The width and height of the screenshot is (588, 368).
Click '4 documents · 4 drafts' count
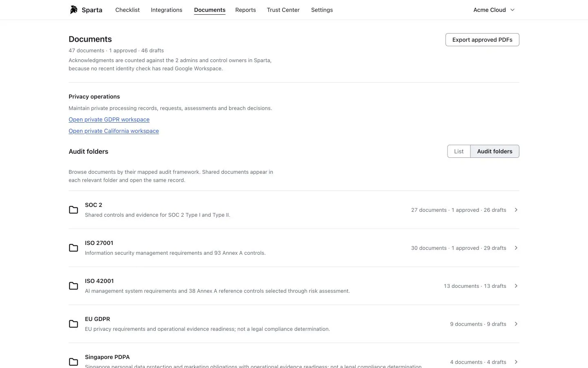click(x=478, y=362)
